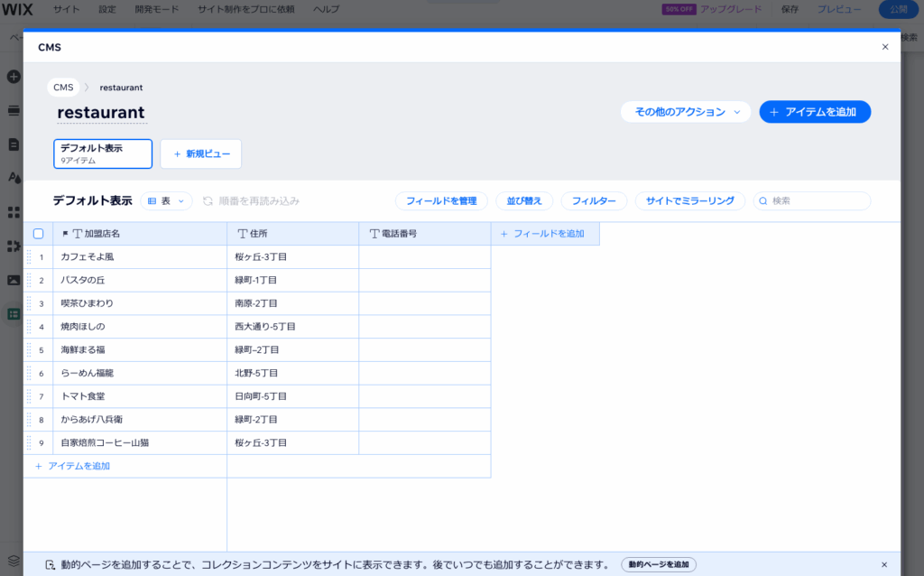Click the フィールドを管理 button
924x576 pixels.
[x=441, y=200]
